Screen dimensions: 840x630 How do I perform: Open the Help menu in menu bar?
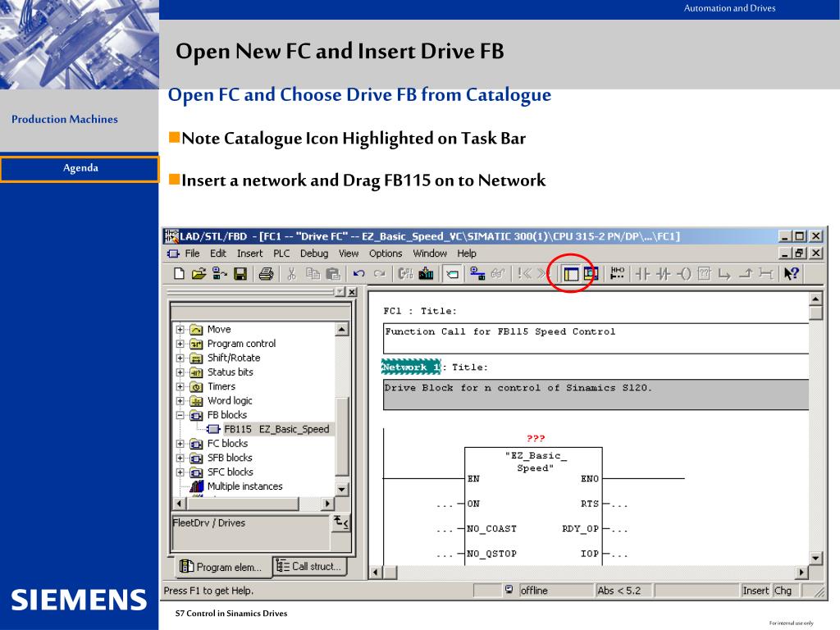point(467,253)
